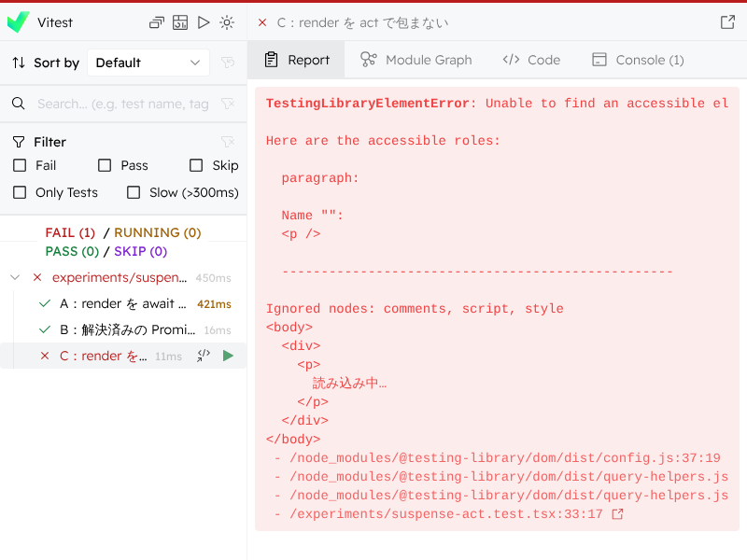
Task: Click the search magnifier icon
Action: coord(18,104)
